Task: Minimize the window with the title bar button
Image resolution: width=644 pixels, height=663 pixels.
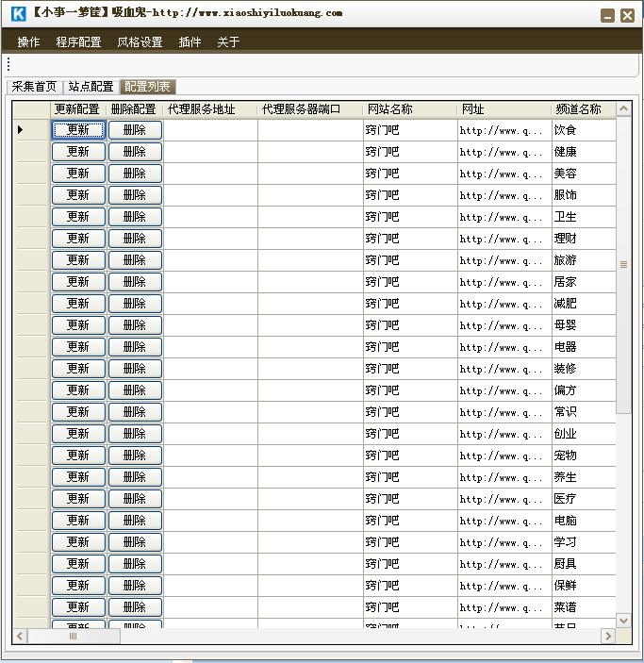Action: 607,16
